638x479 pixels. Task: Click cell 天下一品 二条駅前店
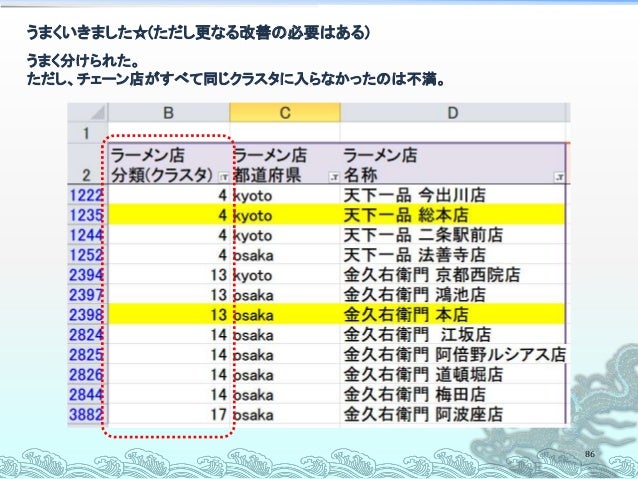(x=452, y=235)
